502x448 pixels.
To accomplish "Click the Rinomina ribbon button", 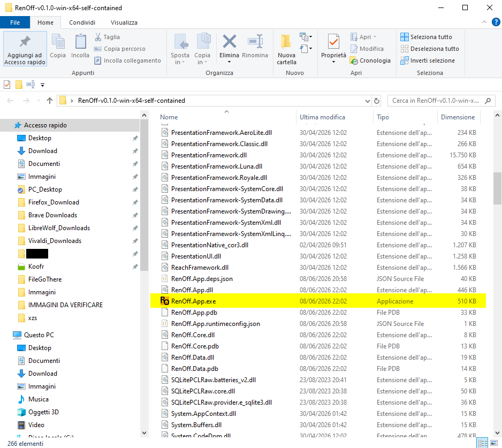I will point(255,47).
